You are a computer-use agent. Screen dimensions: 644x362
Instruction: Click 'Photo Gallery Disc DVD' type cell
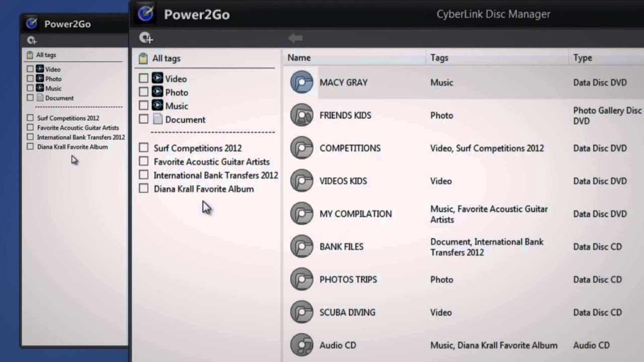(x=607, y=116)
